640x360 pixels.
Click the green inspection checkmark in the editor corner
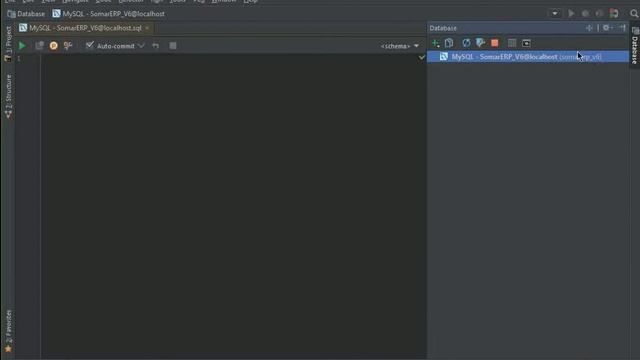click(x=422, y=58)
